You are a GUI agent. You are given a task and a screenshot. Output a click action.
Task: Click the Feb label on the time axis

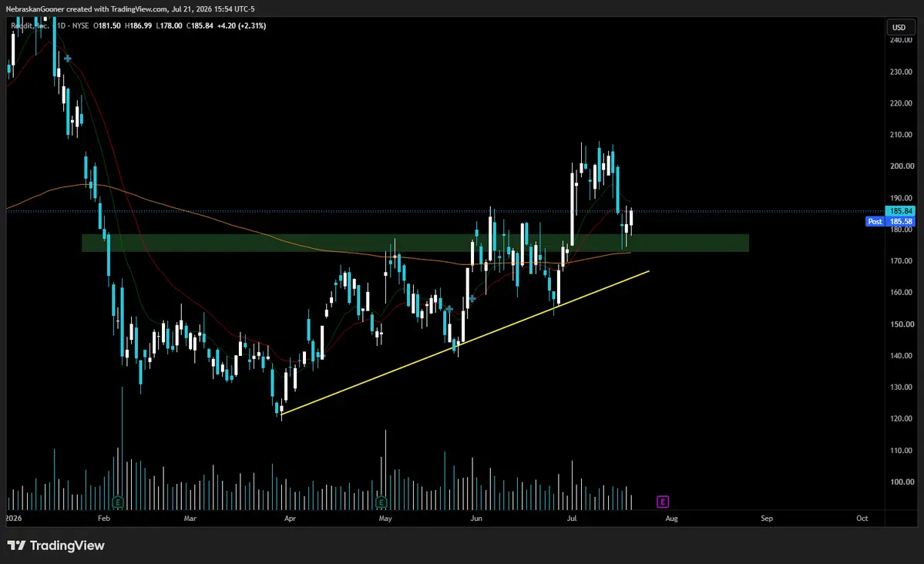tap(104, 519)
